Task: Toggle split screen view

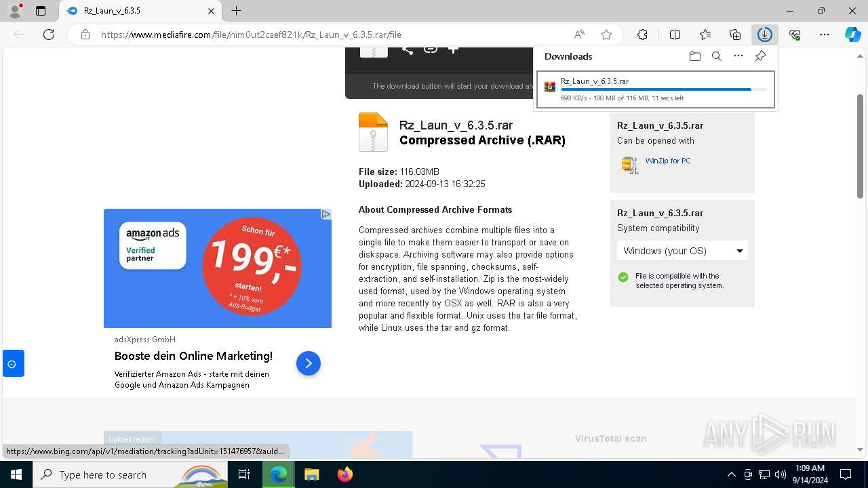Action: point(675,35)
